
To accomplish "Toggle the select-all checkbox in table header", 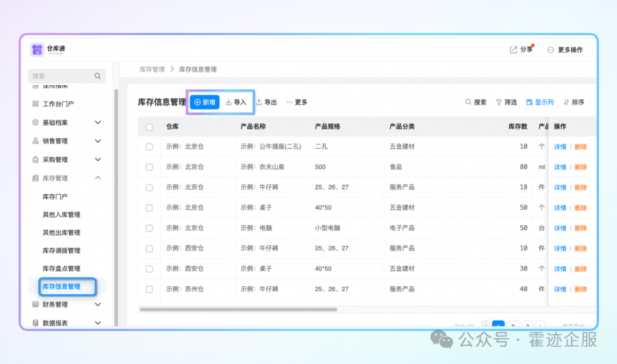I will click(149, 127).
